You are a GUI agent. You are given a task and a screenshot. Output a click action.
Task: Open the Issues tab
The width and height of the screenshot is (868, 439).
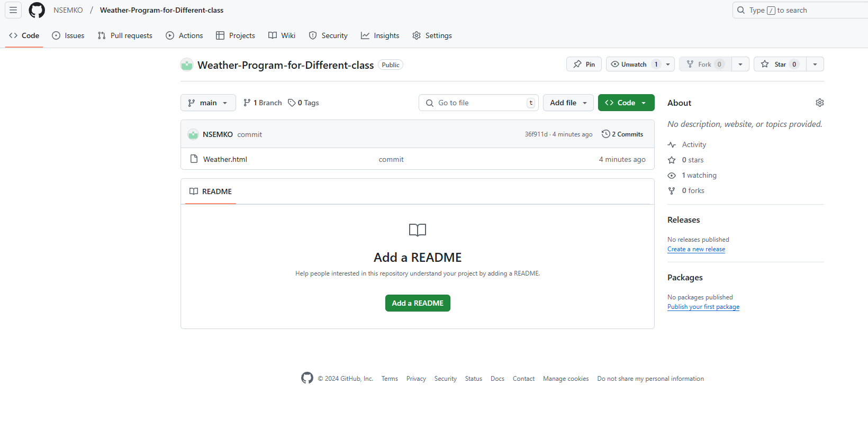[x=68, y=35]
